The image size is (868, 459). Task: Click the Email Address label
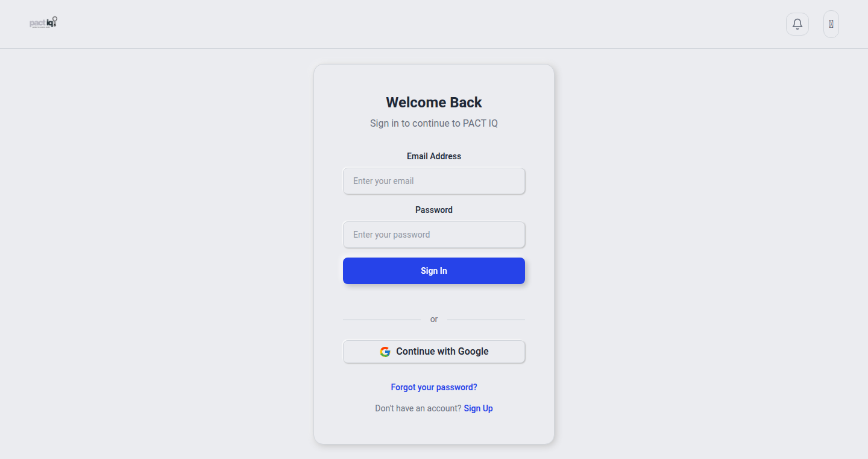[x=434, y=156]
